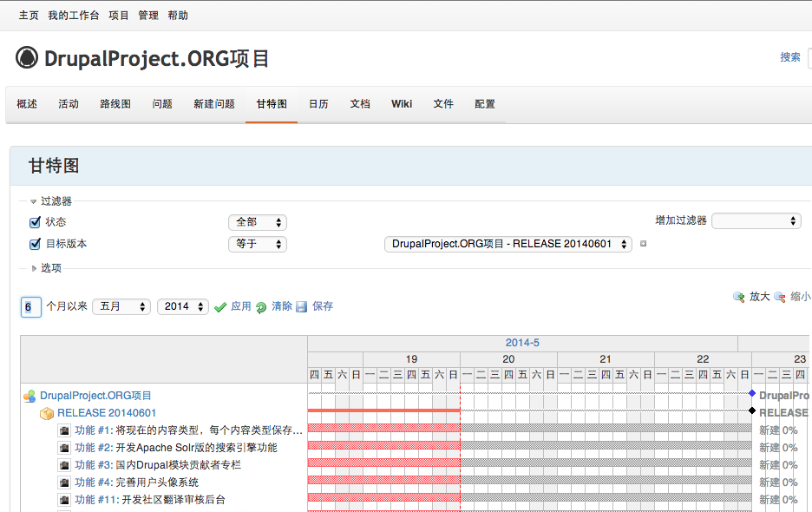Screen dimensions: 812x512
Task: Click the project icon beside DrupalProject.ORG项目 row
Action: 29,397
